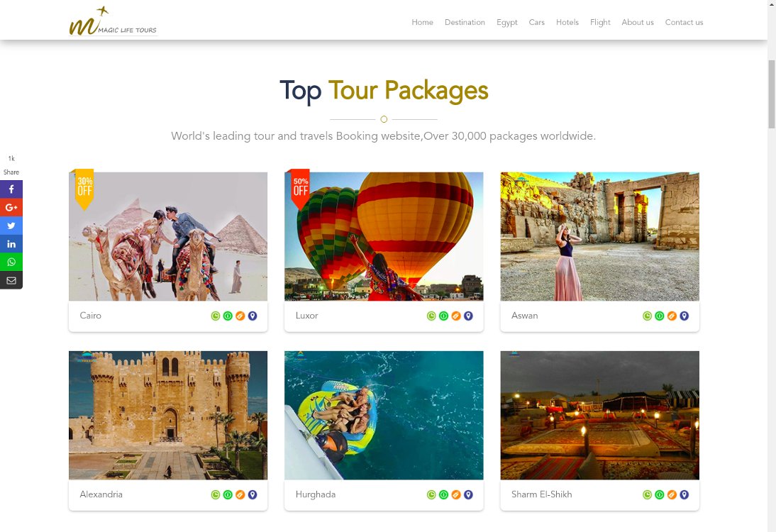Click the Google Plus share icon
This screenshot has height=532, width=776.
(x=11, y=207)
